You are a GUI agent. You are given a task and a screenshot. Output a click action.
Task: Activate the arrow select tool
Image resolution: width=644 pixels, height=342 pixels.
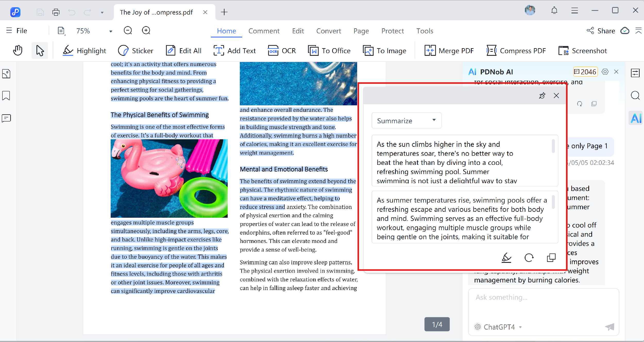pos(40,51)
